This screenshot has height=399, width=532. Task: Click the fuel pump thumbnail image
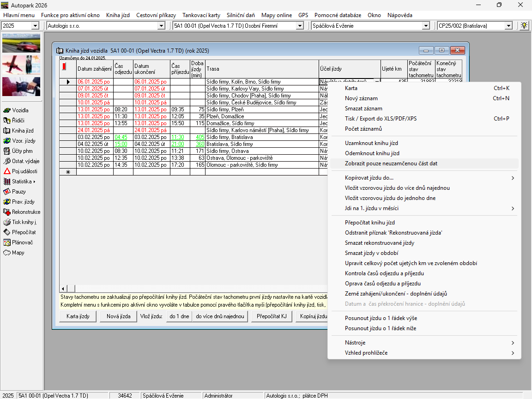click(21, 86)
